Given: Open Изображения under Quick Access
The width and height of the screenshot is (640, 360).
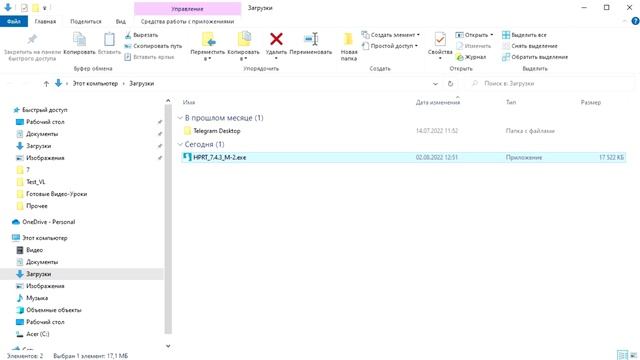Looking at the screenshot, I should click(45, 158).
